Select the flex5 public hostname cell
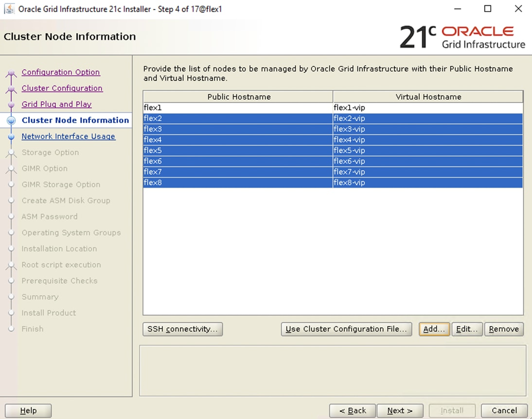The image size is (532, 419). (x=238, y=150)
